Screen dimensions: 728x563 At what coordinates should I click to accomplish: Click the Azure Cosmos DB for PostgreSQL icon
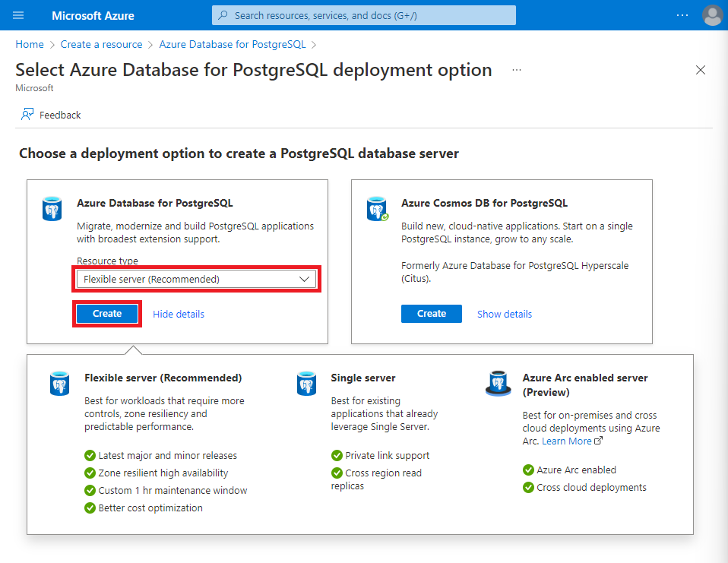pyautogui.click(x=377, y=209)
